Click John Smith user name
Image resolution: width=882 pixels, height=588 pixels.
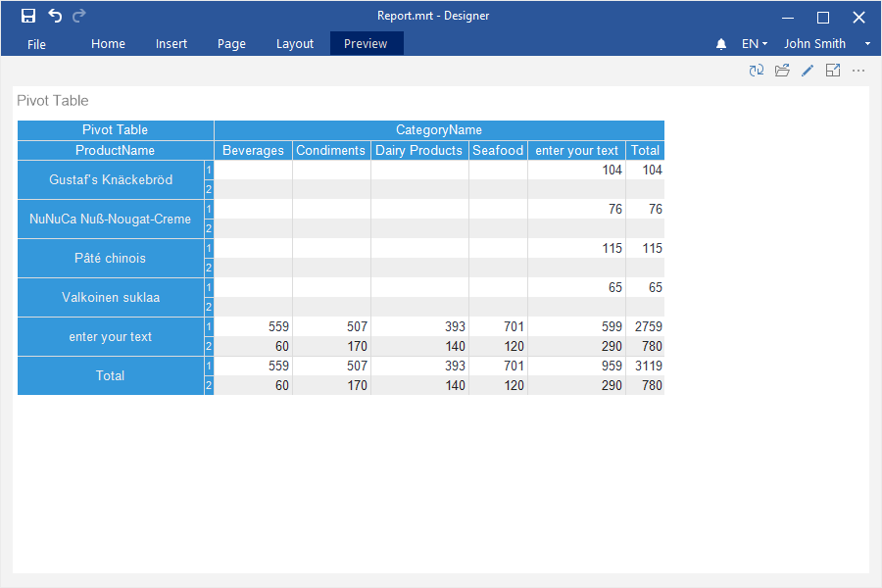(x=814, y=44)
